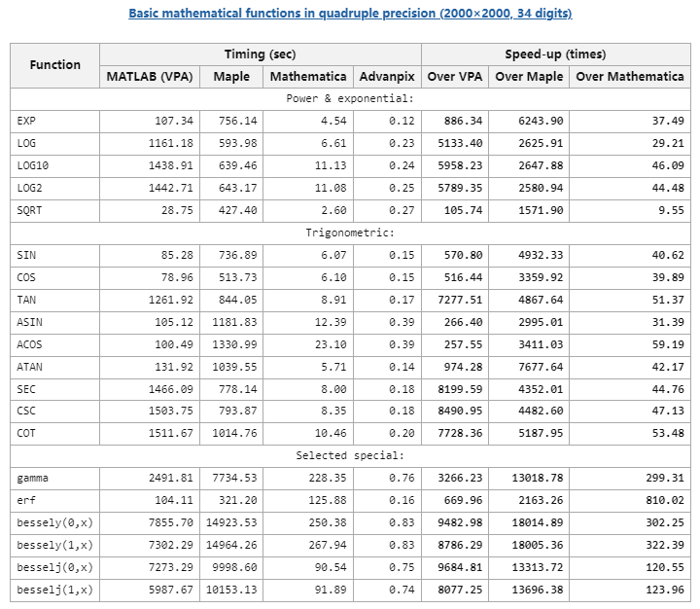Click the ASIN function row label
The width and height of the screenshot is (700, 609).
29,322
